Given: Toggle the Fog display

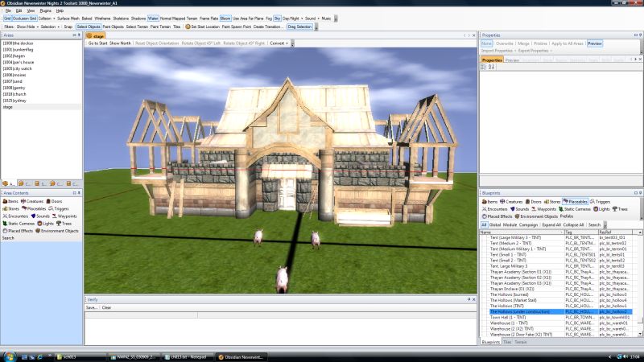Looking at the screenshot, I should [269, 19].
